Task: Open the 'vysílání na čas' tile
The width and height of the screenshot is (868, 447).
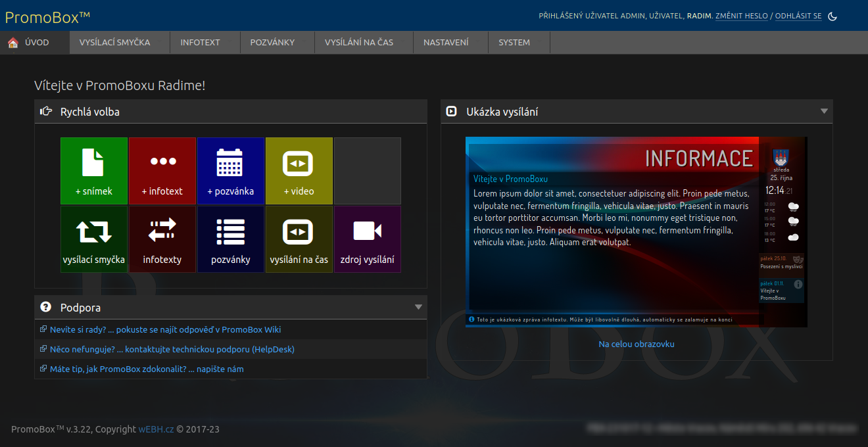Action: pyautogui.click(x=299, y=239)
